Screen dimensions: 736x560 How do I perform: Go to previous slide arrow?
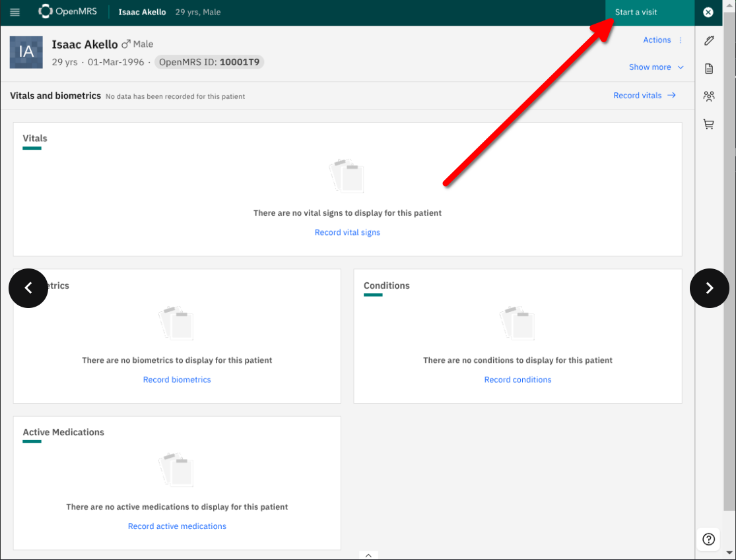click(28, 288)
